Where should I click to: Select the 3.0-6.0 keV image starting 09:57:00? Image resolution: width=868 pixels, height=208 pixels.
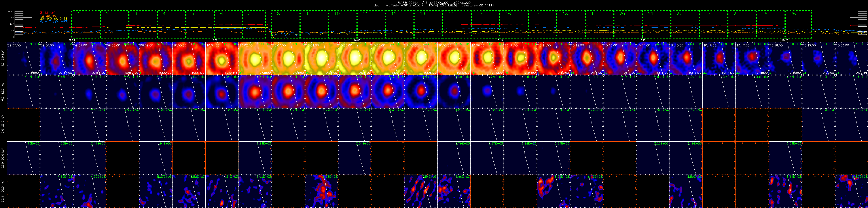pyautogui.click(x=89, y=58)
